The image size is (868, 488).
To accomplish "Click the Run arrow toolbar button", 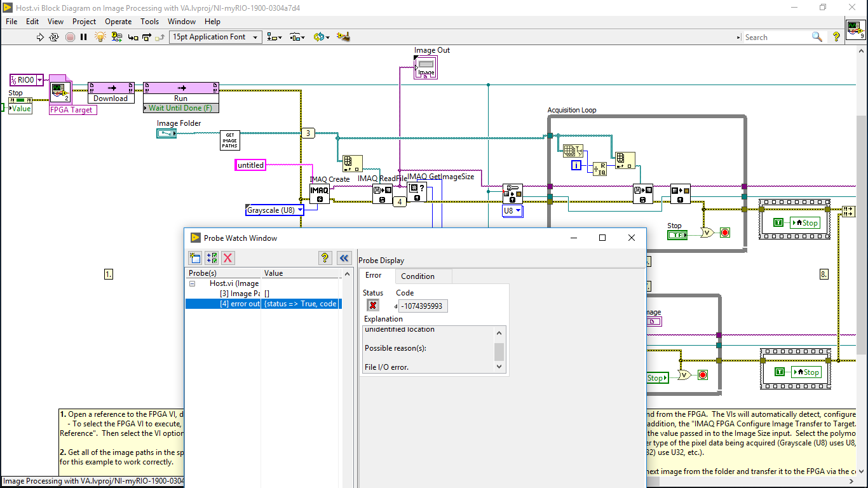I will click(41, 37).
